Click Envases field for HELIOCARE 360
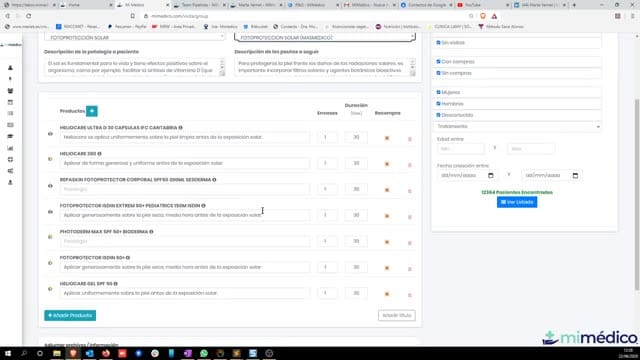640x360 pixels. 327,163
